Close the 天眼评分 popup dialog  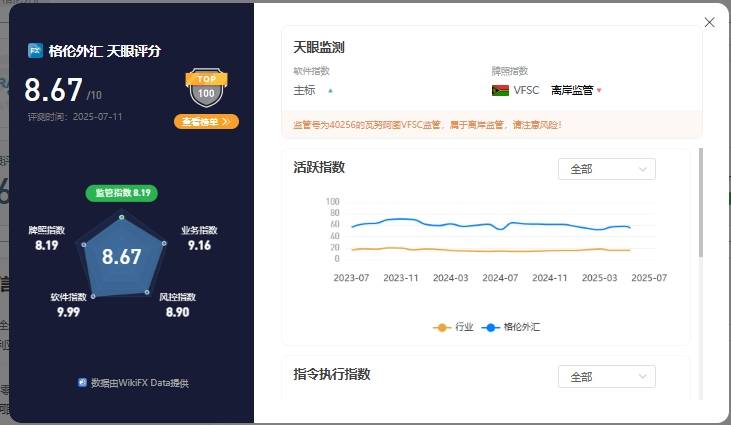(x=709, y=22)
